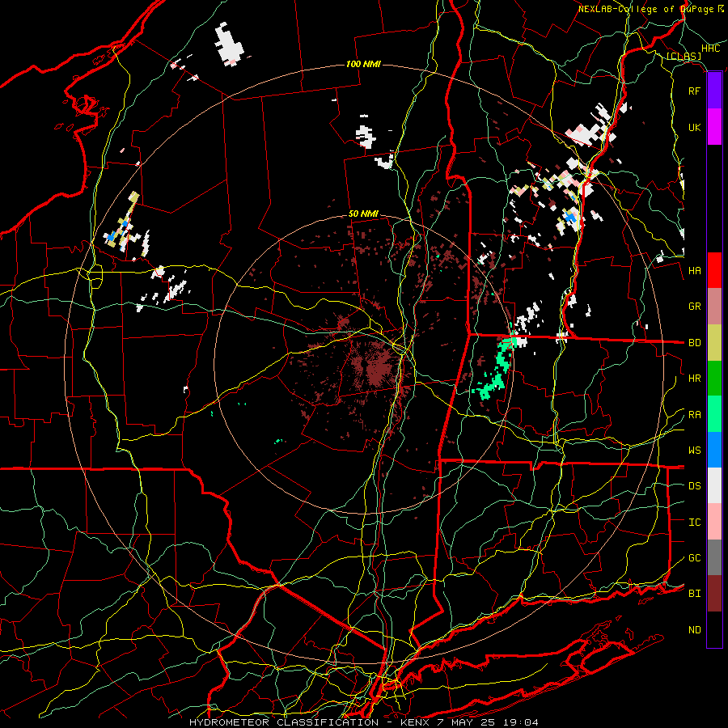The height and width of the screenshot is (728, 728).
Task: Click the RF purple legend color swatch
Action: point(714,91)
